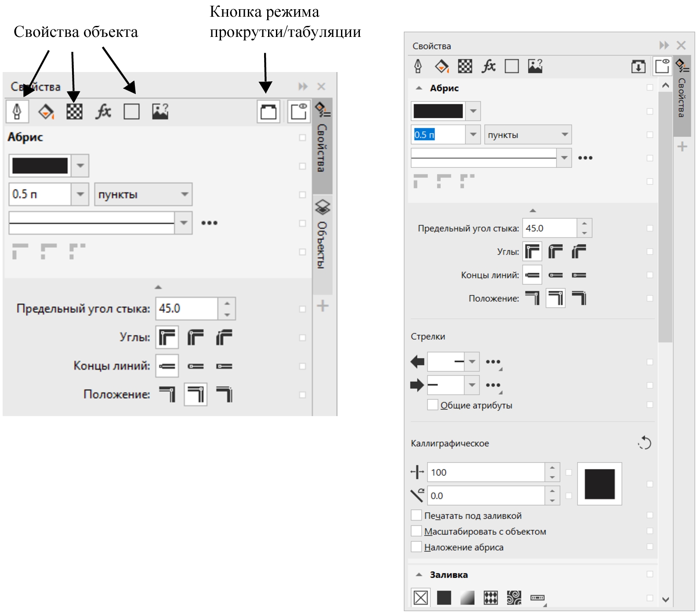The height and width of the screenshot is (616, 700).
Task: Open fx effects icon in panel with Объекты tab
Action: click(103, 112)
